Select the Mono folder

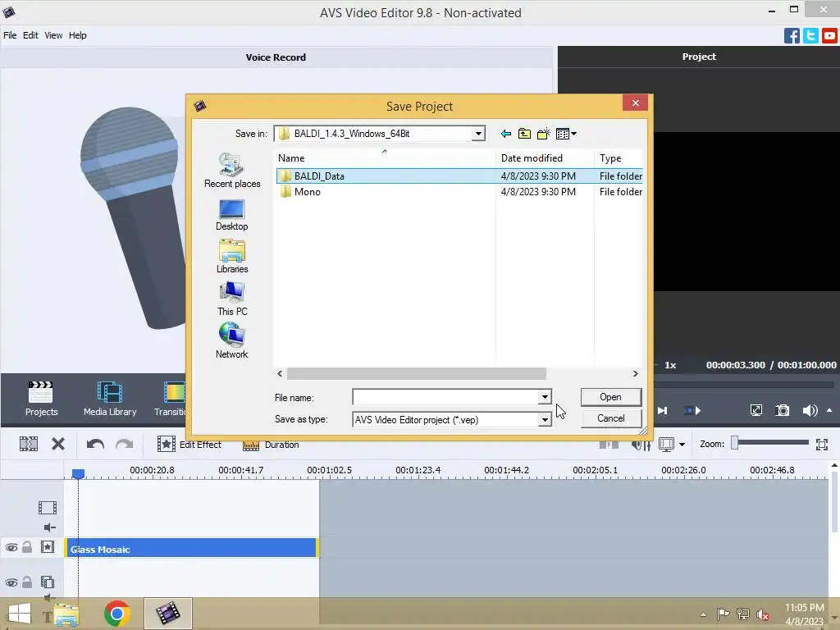click(x=459, y=192)
